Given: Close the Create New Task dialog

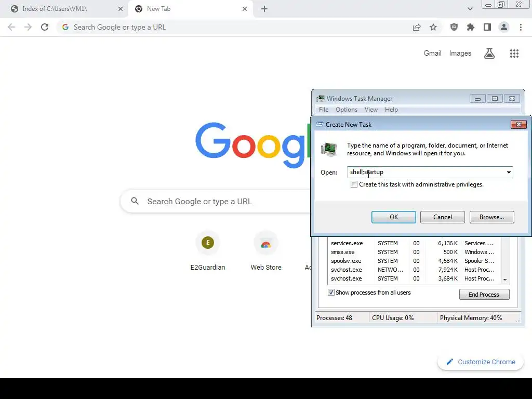Looking at the screenshot, I should click(518, 125).
